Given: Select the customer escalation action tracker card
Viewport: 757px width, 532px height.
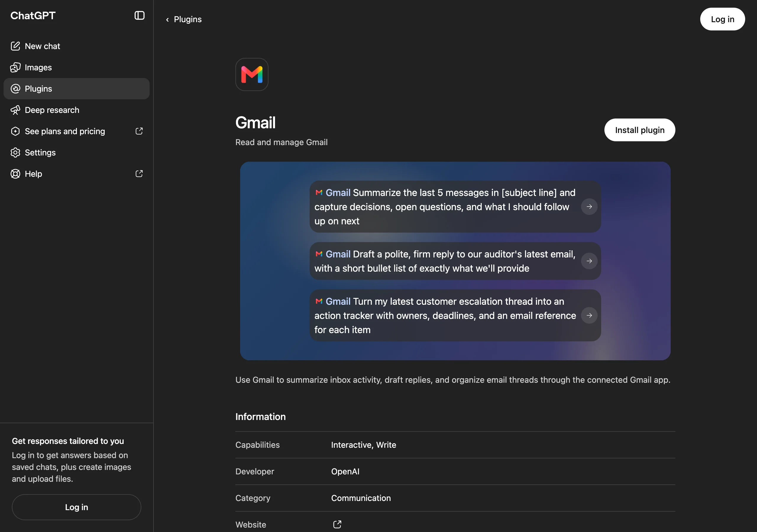Looking at the screenshot, I should pos(455,315).
